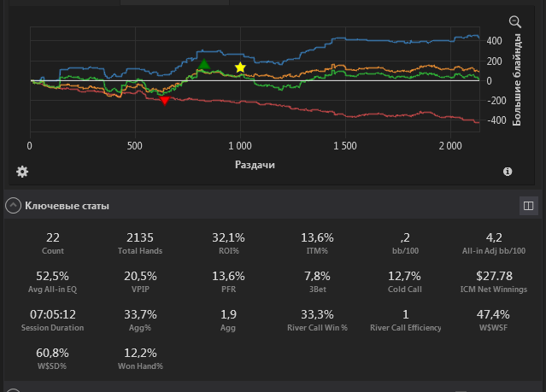Click x-axis tick label 1 000
Image resolution: width=546 pixels, height=392 pixels.
click(x=240, y=145)
